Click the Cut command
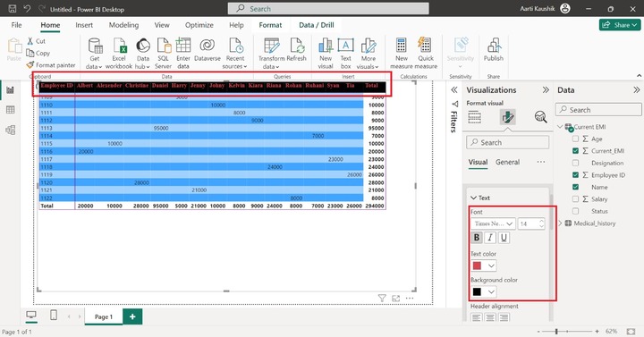 [36, 41]
